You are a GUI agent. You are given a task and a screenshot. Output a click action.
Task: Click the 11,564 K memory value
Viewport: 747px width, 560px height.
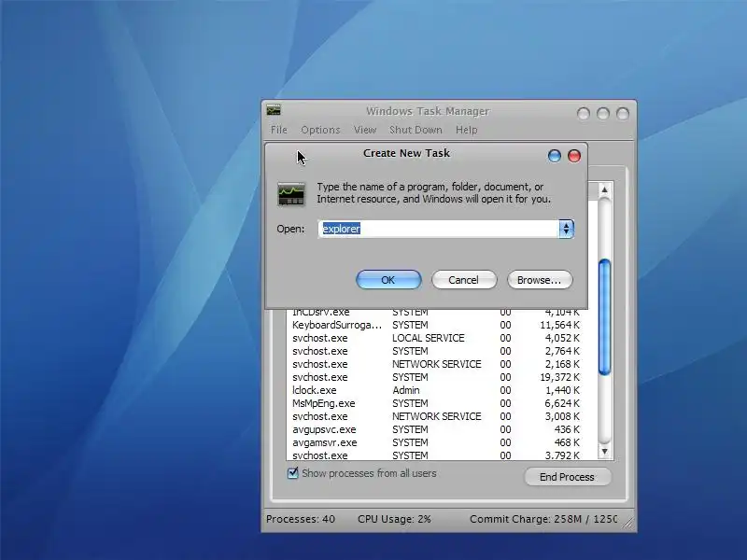coord(559,325)
